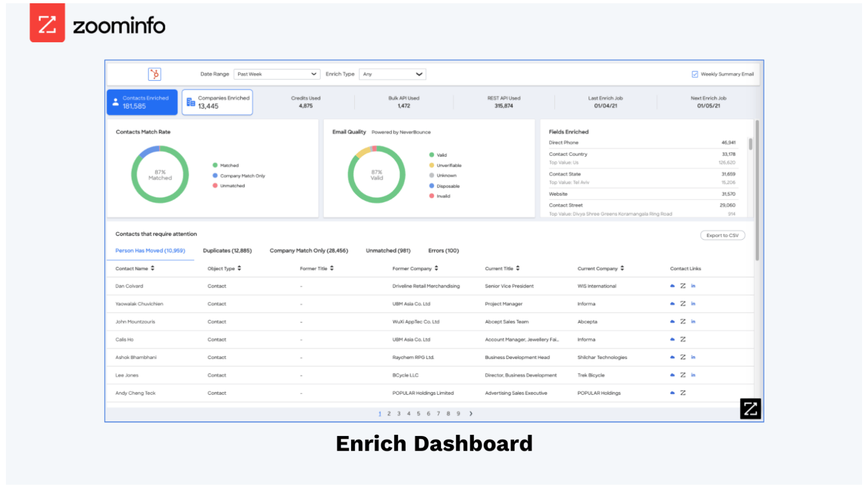Open LinkedIn icon for Yaowalak Chuvichien
Image resolution: width=868 pixels, height=488 pixels.
coord(693,304)
